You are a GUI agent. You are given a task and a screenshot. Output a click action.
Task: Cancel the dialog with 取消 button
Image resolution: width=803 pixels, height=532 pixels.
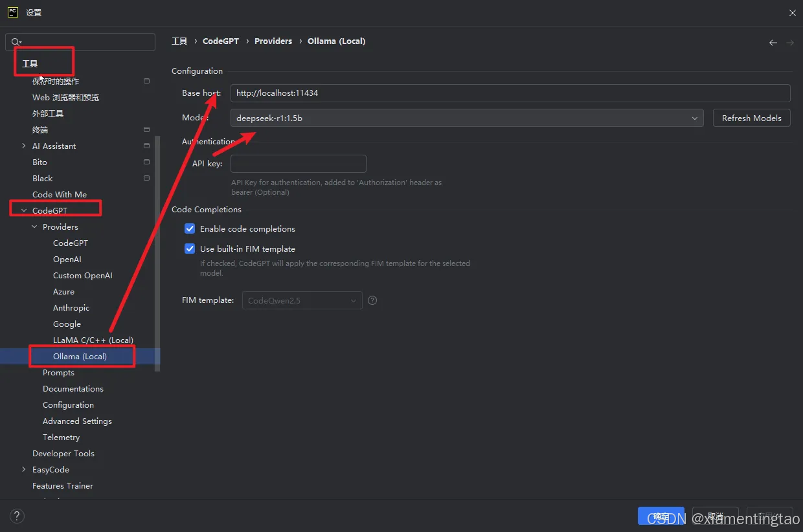(x=716, y=516)
